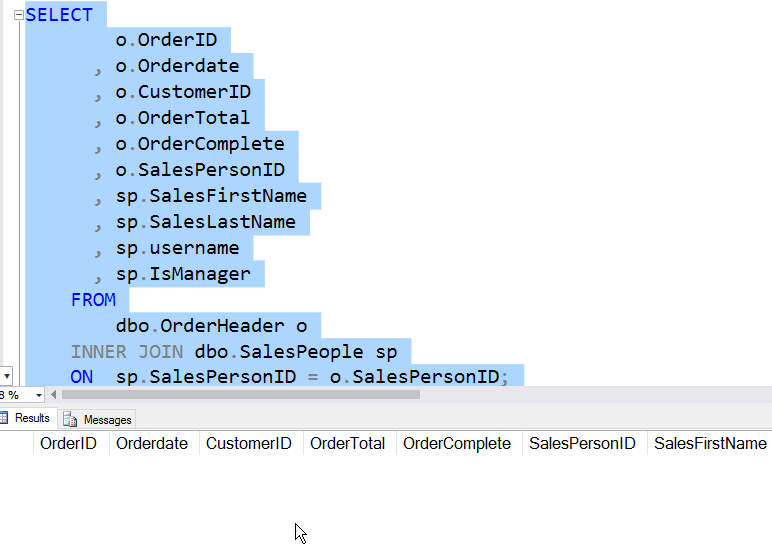Click the vertical scrollbar down arrow
772x544 pixels.
(6, 376)
